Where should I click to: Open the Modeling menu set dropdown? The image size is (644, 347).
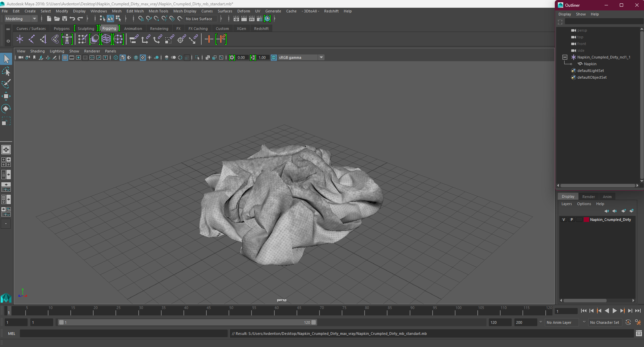[x=21, y=19]
